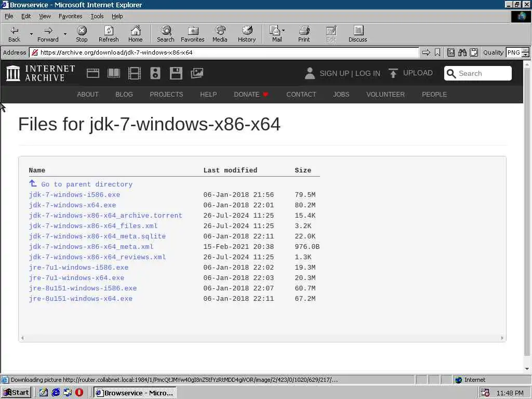Click the UPLOAD link text
Image resolution: width=532 pixels, height=399 pixels.
pyautogui.click(x=418, y=73)
